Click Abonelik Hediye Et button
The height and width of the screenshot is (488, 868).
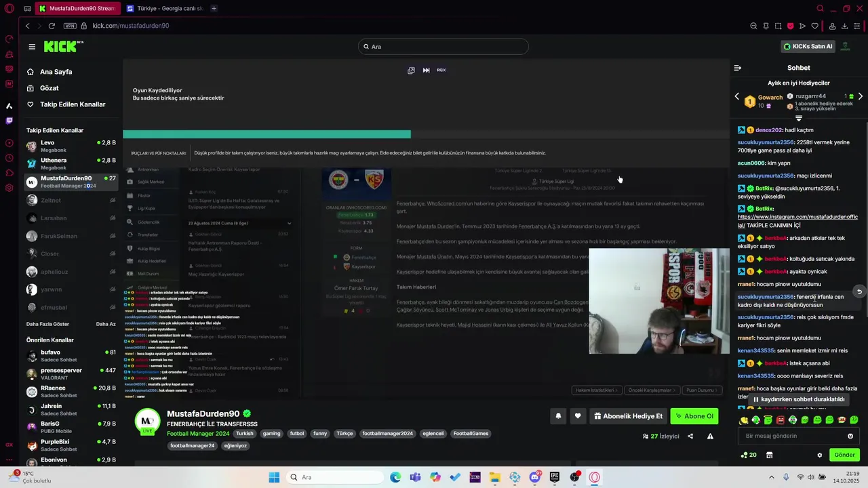(x=629, y=416)
